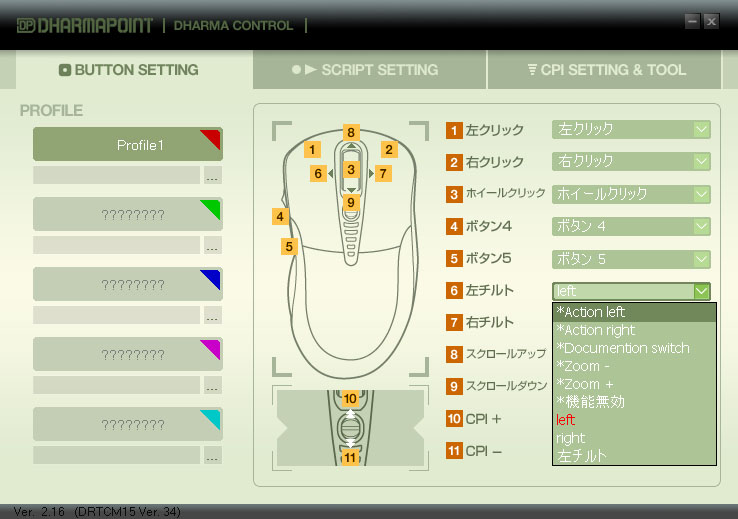738x519 pixels.
Task: Click orange number 1 badge beside 左クリック
Action: tap(454, 130)
